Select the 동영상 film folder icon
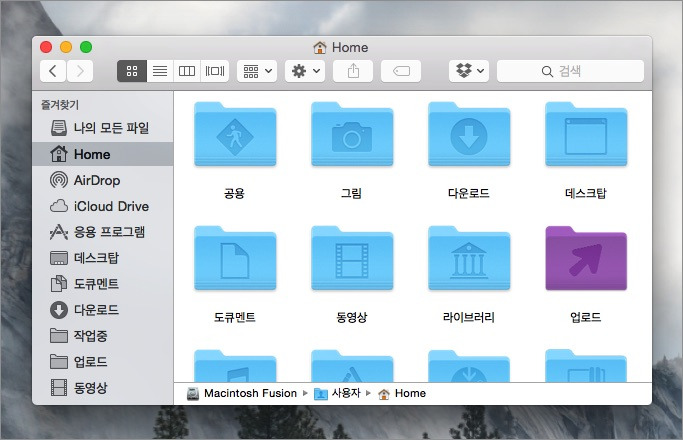 coord(352,258)
